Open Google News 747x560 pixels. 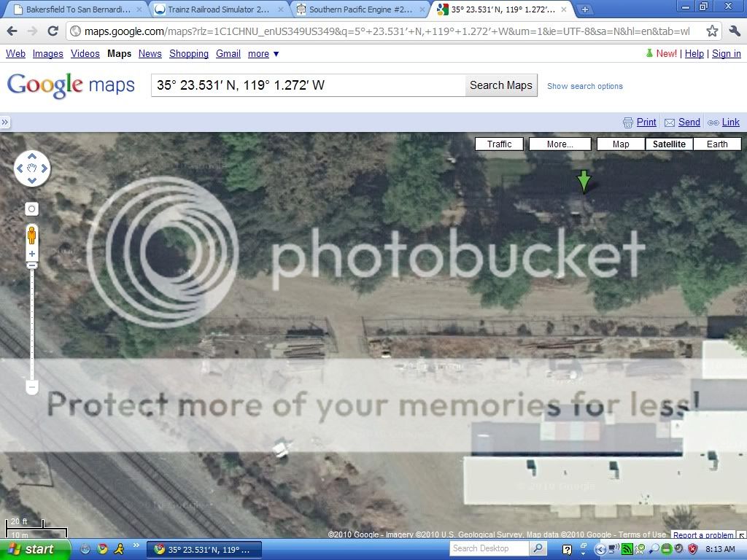tap(150, 54)
